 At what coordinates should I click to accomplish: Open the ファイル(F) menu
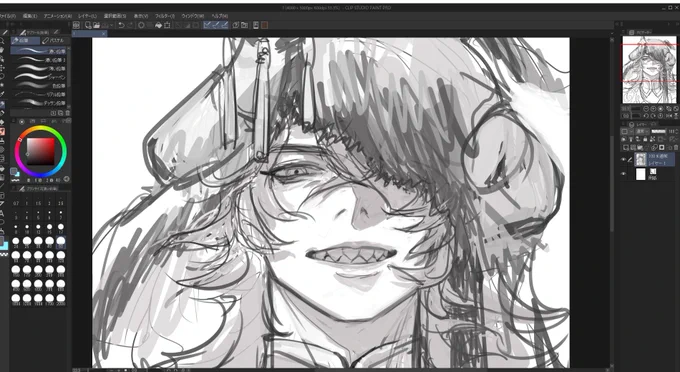tap(8, 16)
